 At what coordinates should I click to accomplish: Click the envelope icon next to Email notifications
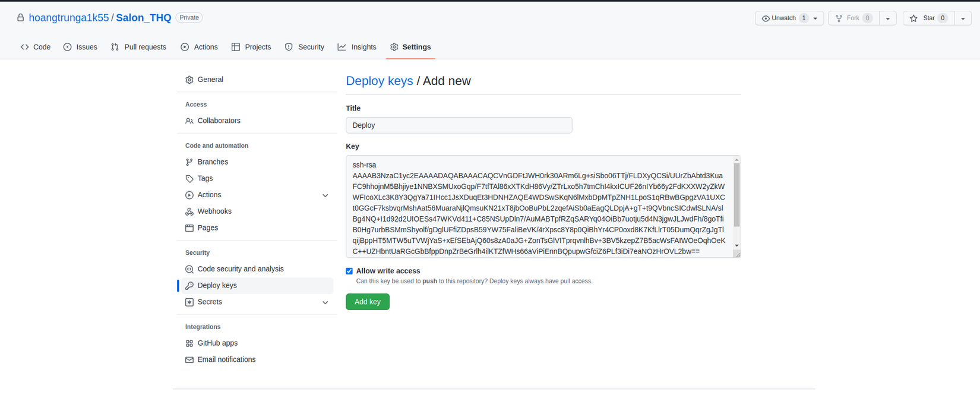(x=189, y=360)
